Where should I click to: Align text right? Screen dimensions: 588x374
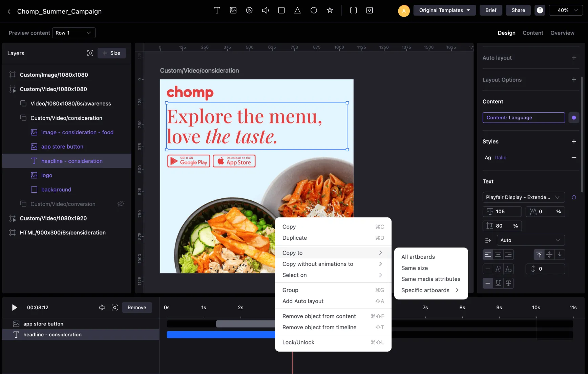pyautogui.click(x=508, y=255)
